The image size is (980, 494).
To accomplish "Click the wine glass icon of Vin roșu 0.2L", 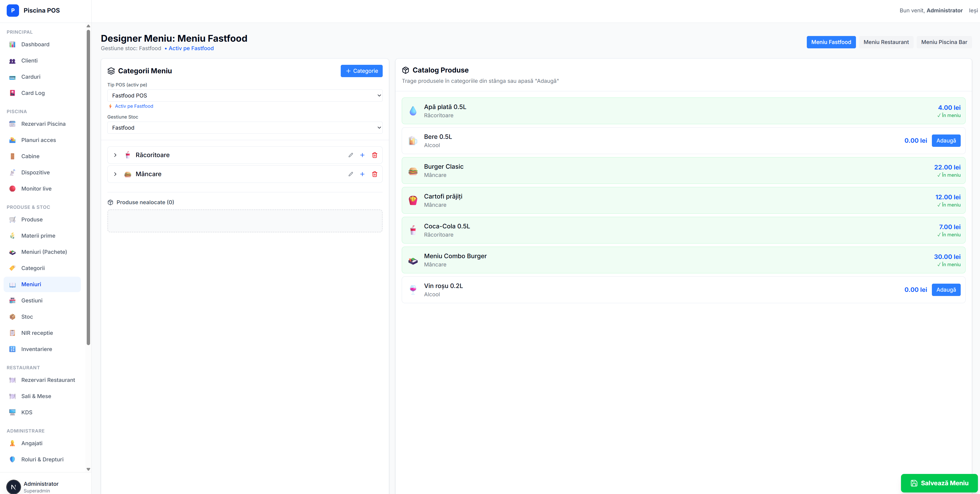I will click(x=413, y=290).
